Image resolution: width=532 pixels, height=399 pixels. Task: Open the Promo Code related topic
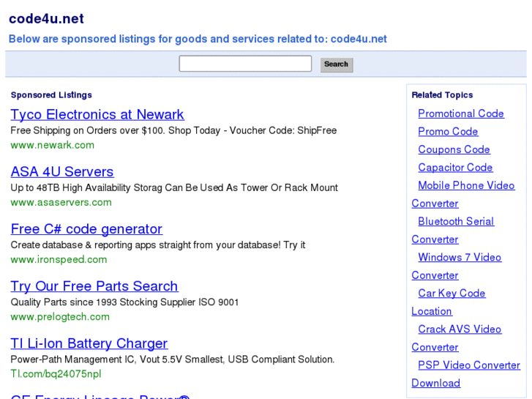pyautogui.click(x=448, y=132)
